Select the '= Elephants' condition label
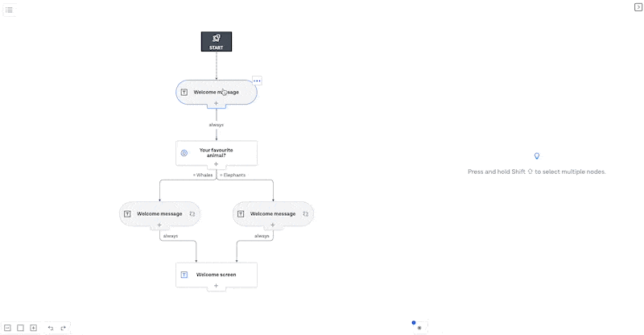644x335 pixels. (233, 175)
